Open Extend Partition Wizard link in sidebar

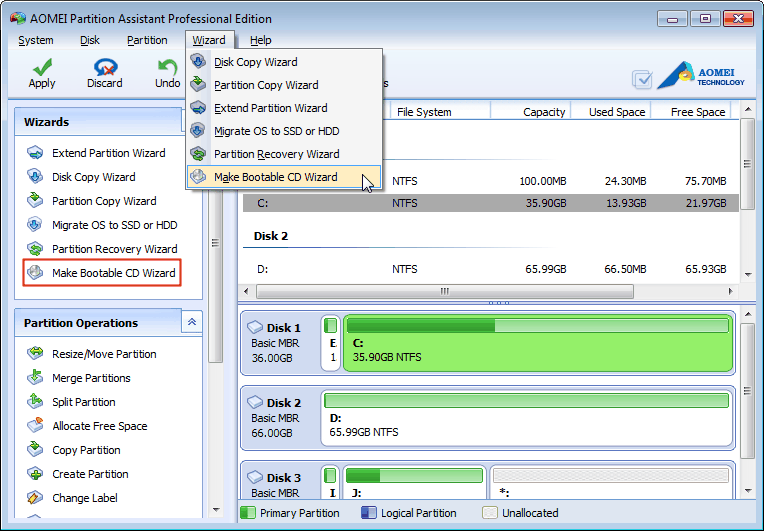tap(109, 153)
